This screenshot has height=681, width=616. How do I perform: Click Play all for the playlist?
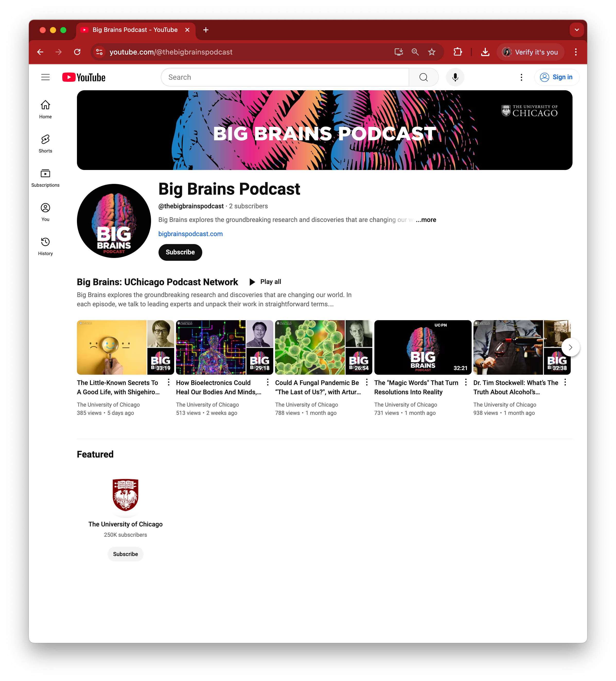(266, 282)
